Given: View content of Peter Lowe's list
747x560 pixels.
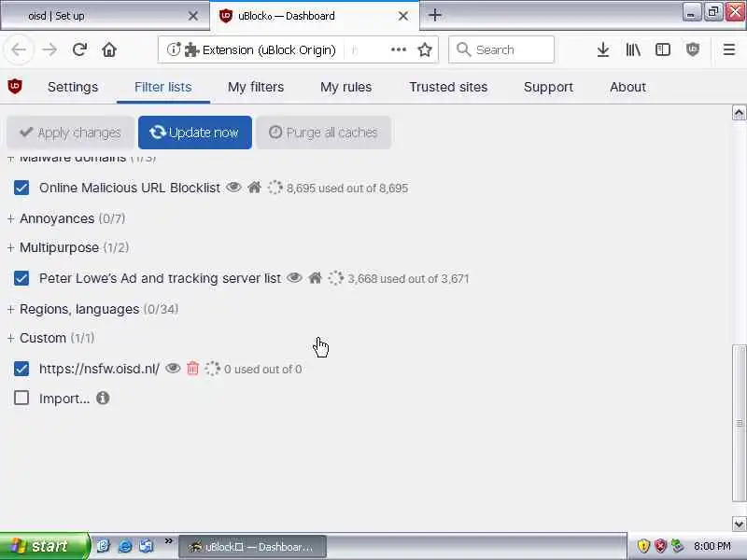Looking at the screenshot, I should 294,277.
